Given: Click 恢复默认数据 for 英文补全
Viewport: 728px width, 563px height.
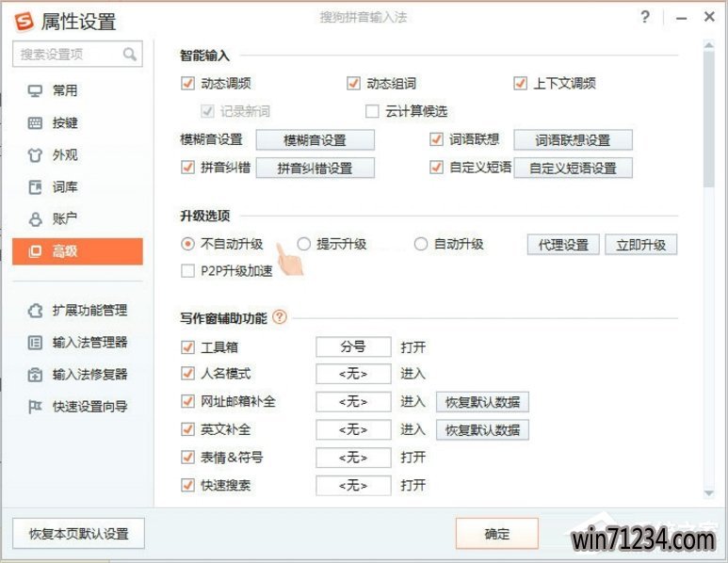Looking at the screenshot, I should (x=482, y=430).
